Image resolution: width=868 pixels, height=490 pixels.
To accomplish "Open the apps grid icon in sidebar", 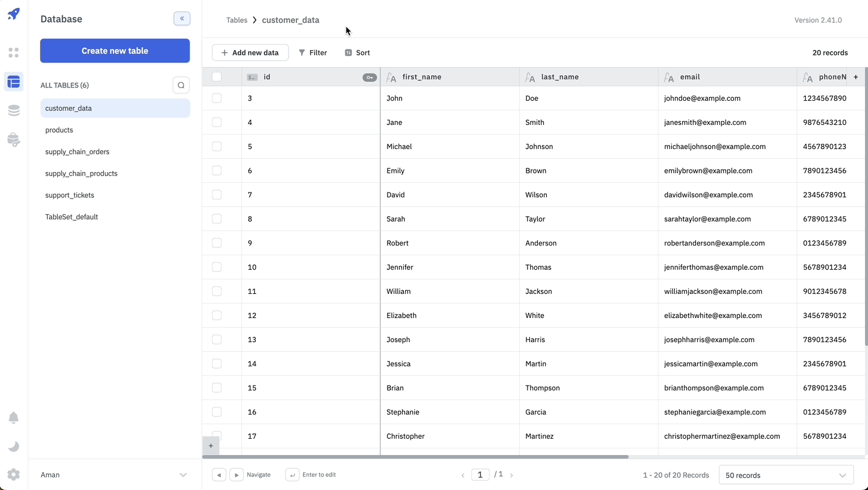I will (13, 52).
